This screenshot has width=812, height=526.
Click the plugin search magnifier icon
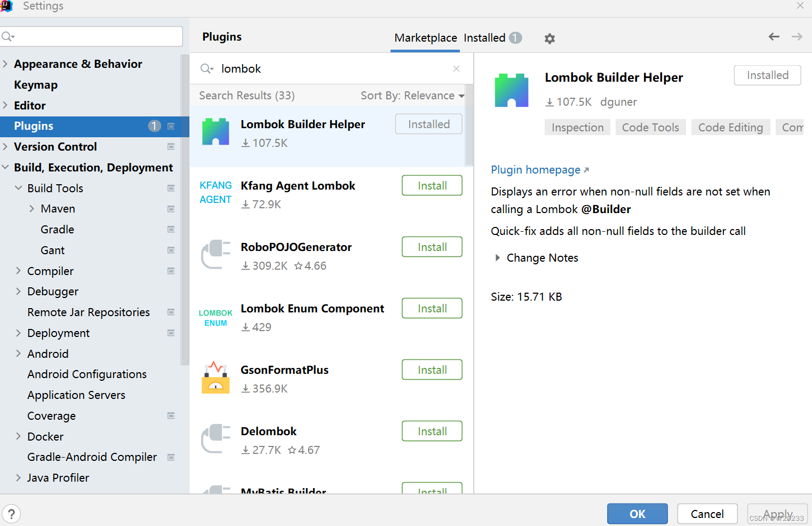coord(206,68)
